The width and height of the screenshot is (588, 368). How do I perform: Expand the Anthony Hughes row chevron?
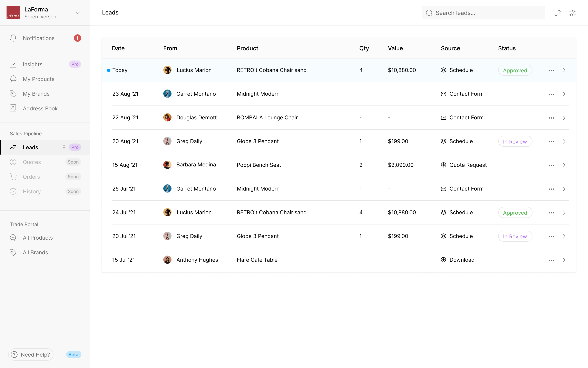click(x=564, y=260)
